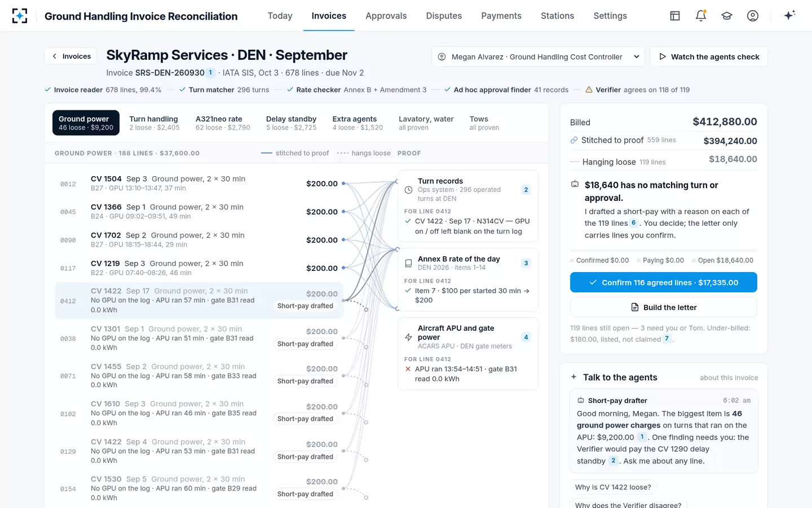Select the A321neo rate category tab

click(223, 123)
